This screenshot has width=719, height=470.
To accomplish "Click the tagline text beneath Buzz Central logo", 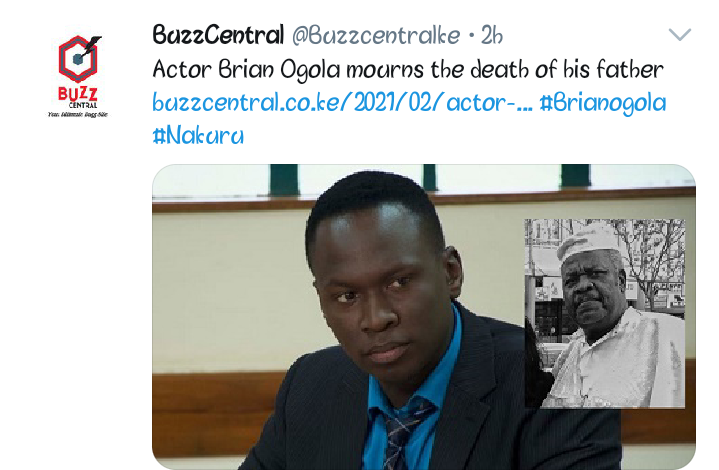I will pos(77,114).
